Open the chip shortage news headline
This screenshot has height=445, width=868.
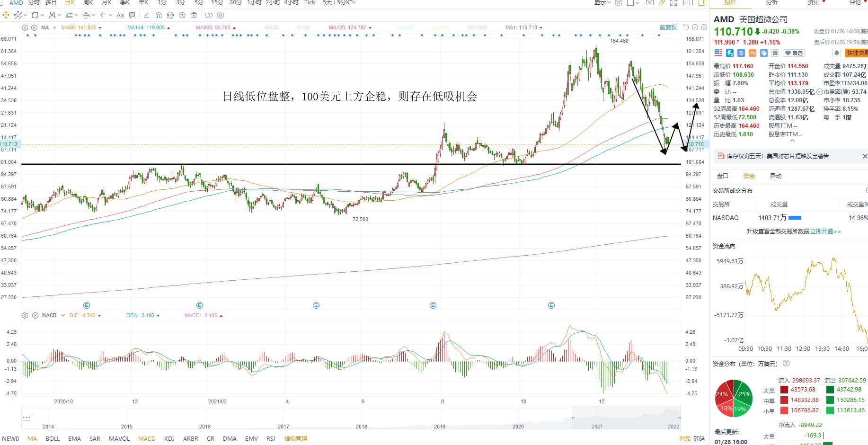click(778, 156)
